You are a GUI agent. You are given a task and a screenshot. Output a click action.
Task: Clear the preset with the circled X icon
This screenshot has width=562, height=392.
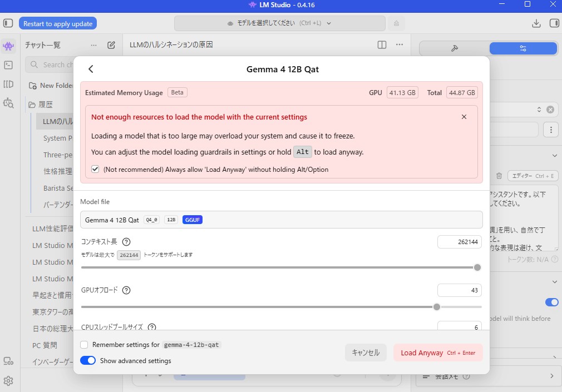[550, 110]
